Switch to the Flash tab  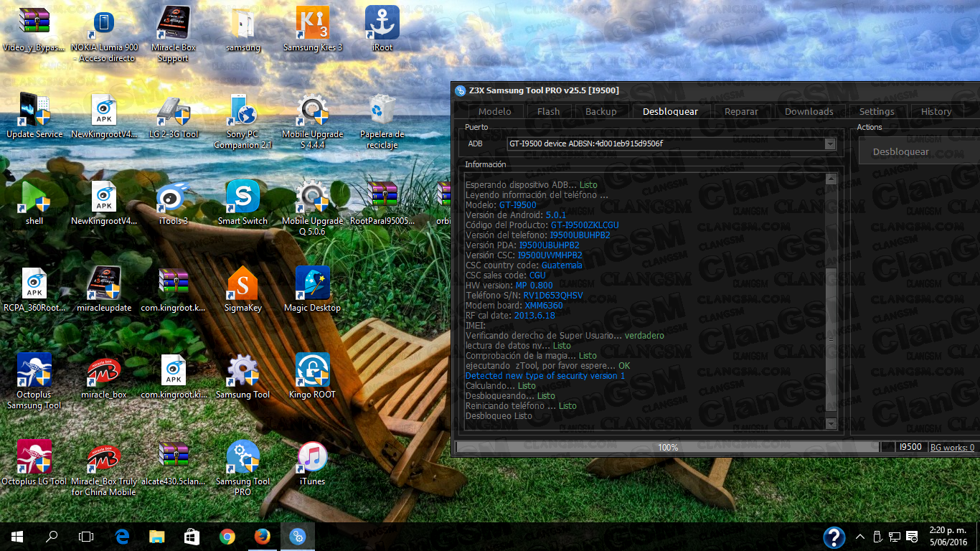(x=548, y=111)
